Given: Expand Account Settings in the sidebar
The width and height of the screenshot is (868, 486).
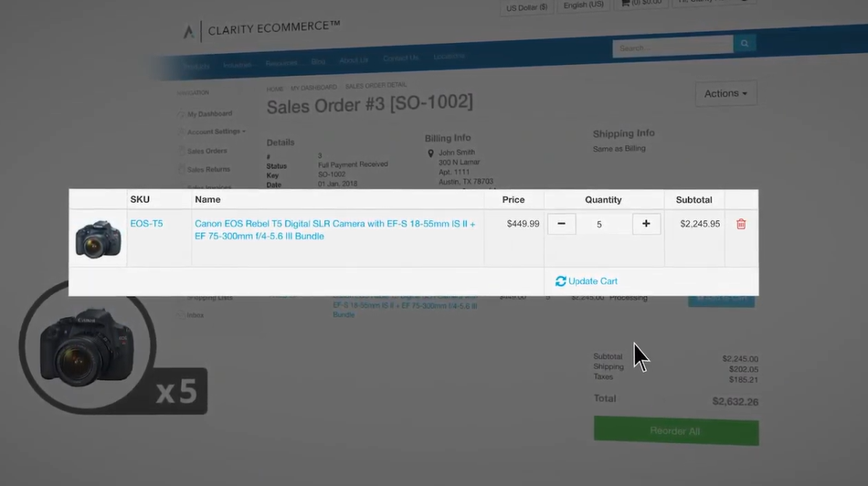Looking at the screenshot, I should point(216,132).
